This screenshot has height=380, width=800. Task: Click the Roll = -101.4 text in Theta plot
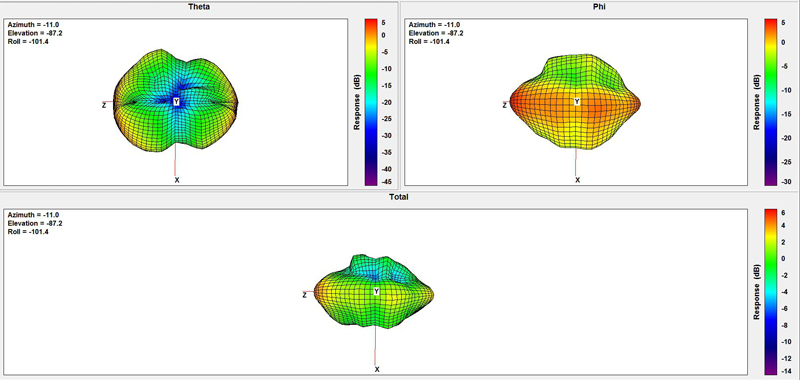(28, 41)
